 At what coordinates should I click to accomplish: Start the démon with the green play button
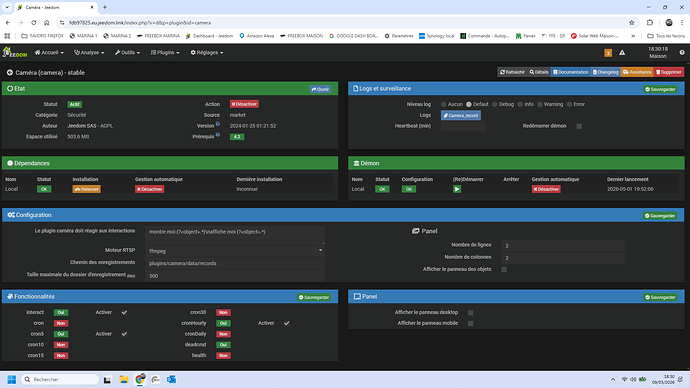click(457, 189)
